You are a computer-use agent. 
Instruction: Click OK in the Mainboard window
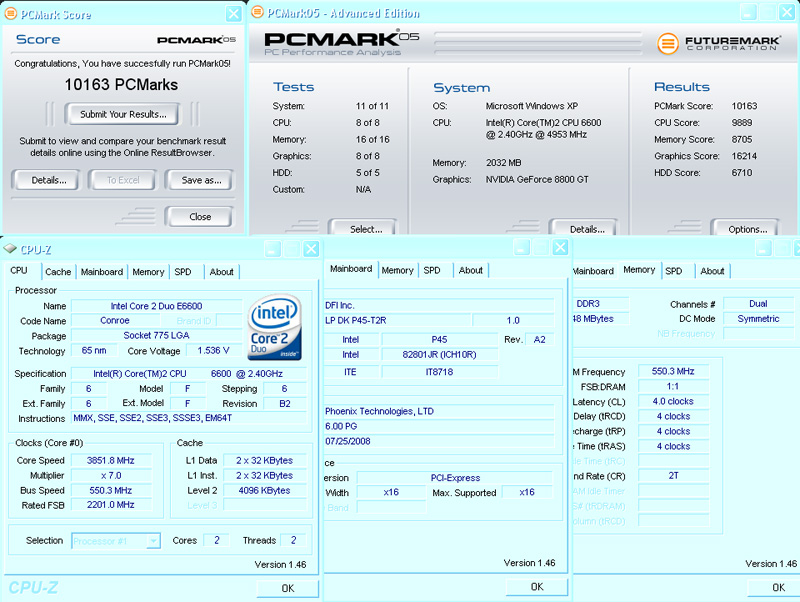pos(537,587)
